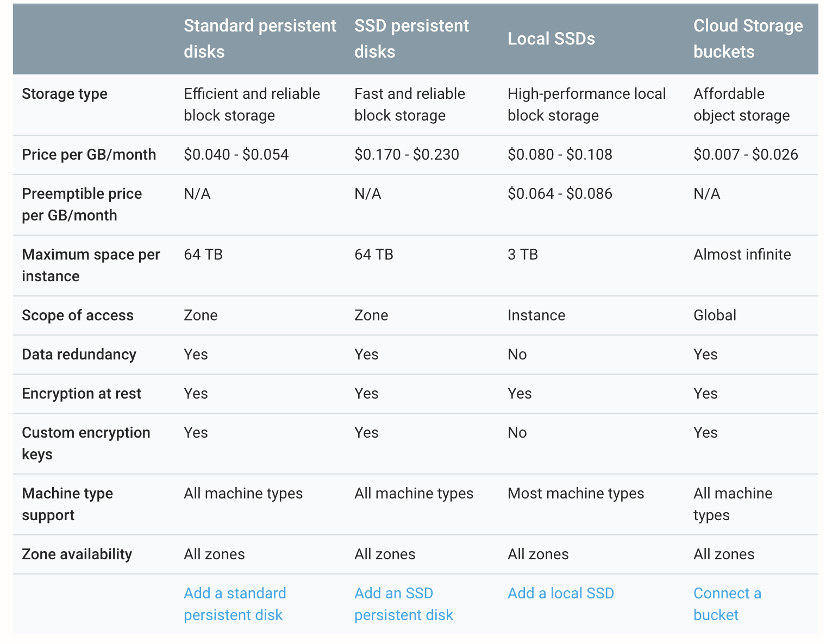Click the $0.064 - $0.086 preemptible price cell
This screenshot has height=644, width=826.
pyautogui.click(x=560, y=194)
